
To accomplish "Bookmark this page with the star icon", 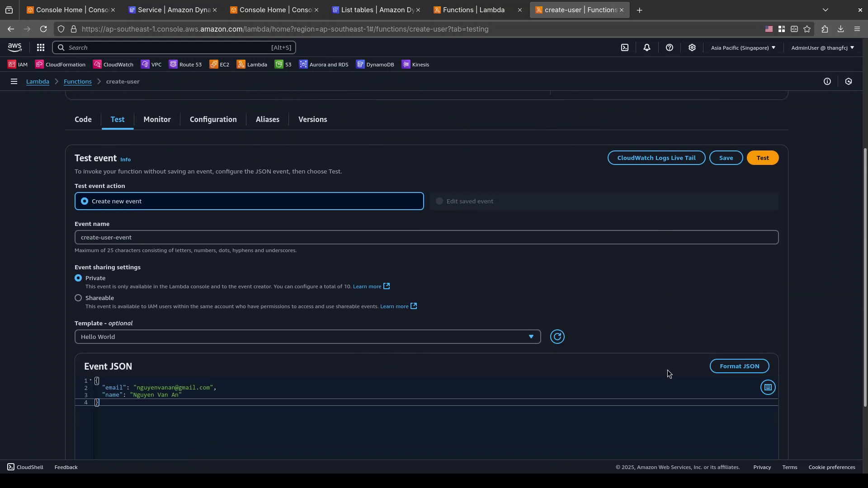I will [x=807, y=29].
